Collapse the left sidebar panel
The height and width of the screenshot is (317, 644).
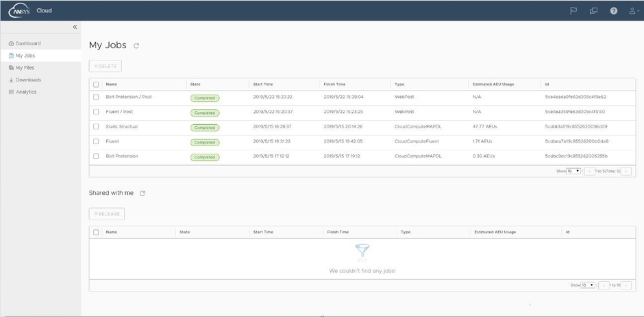75,27
